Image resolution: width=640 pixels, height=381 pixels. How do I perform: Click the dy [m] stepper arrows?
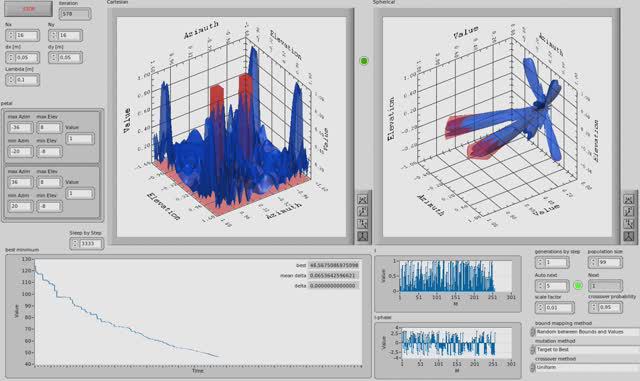coord(54,58)
